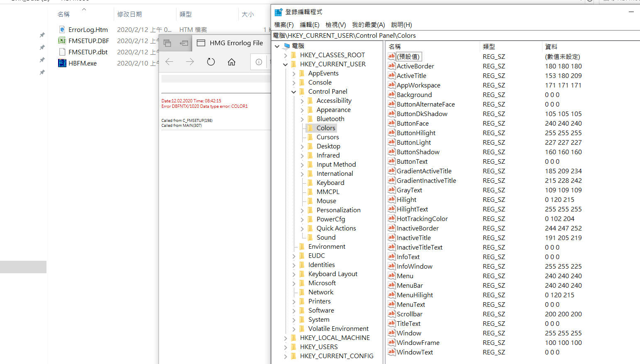640x364 pixels.
Task: Click the FMSETUP.DBF file icon
Action: coord(62,41)
